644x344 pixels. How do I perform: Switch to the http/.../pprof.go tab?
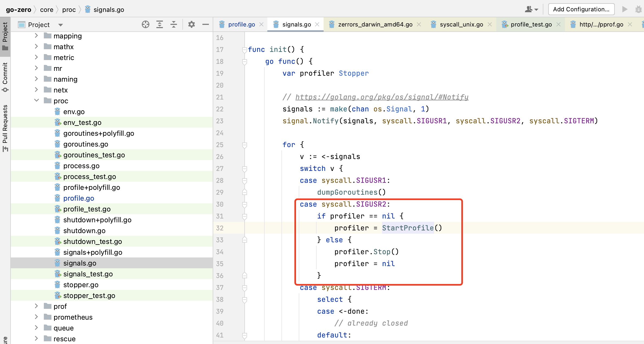(x=601, y=24)
